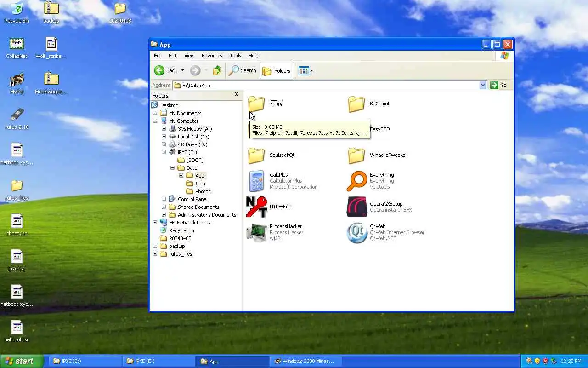This screenshot has height=368, width=588.
Task: Collapse iPXE (E:) tree node
Action: pyautogui.click(x=164, y=152)
